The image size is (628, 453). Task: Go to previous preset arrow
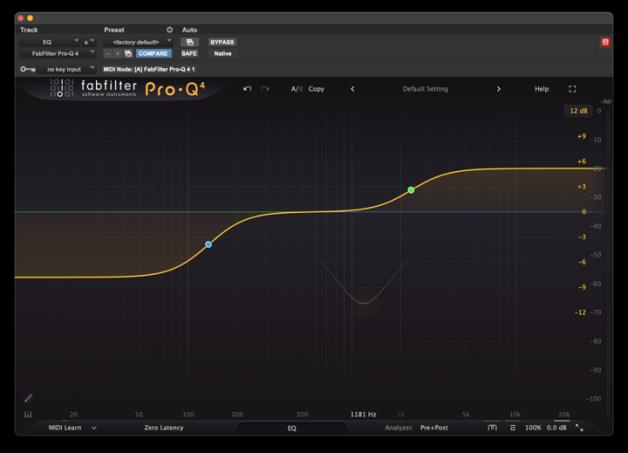click(352, 89)
